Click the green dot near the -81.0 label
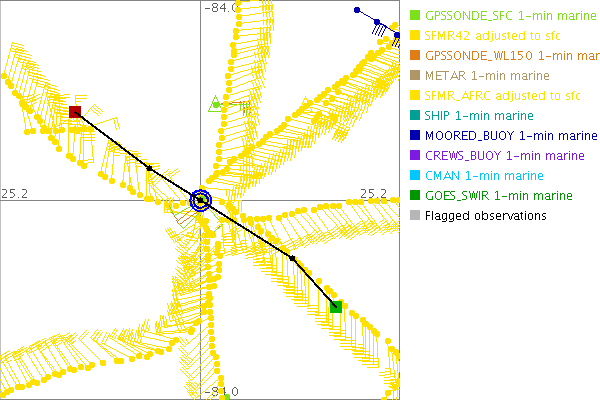 tap(227, 397)
